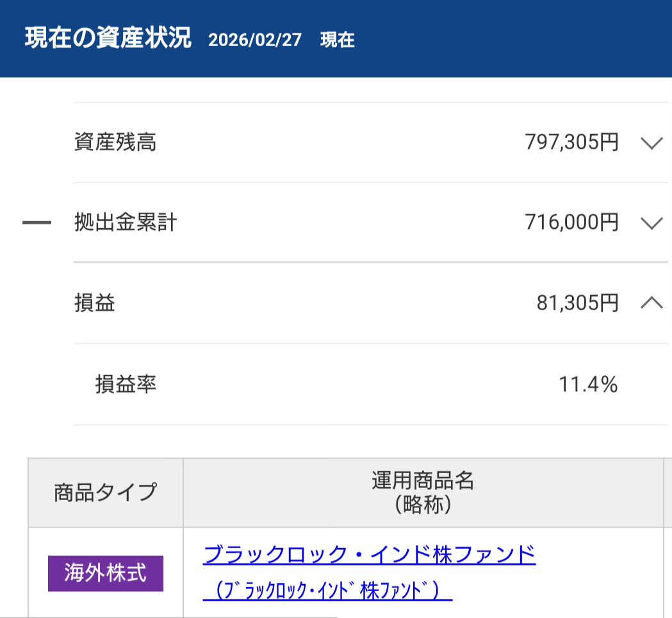Click the 資産残高 label

click(x=115, y=142)
